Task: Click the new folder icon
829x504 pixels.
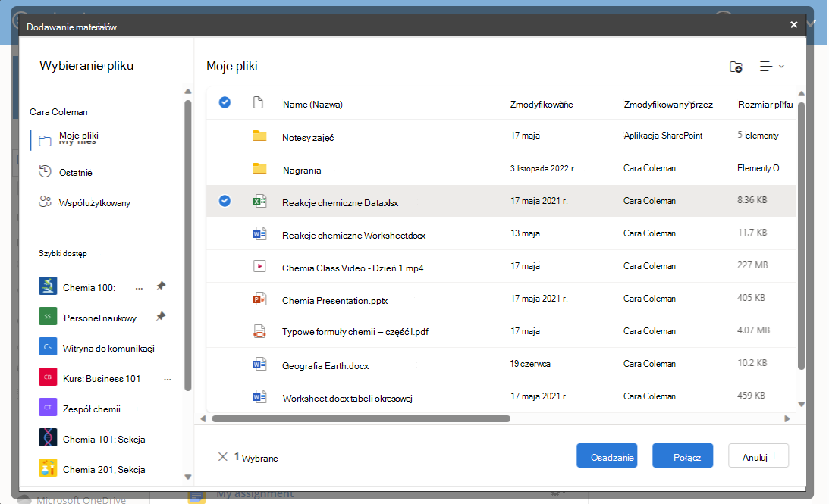Action: pos(736,67)
